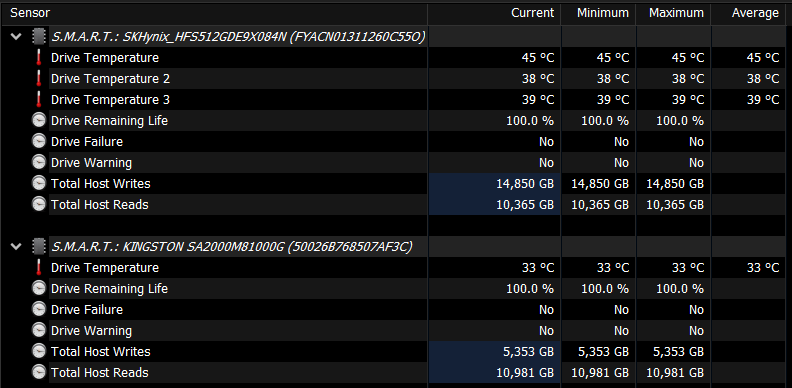Click the maximum 39 °C value

[688, 100]
